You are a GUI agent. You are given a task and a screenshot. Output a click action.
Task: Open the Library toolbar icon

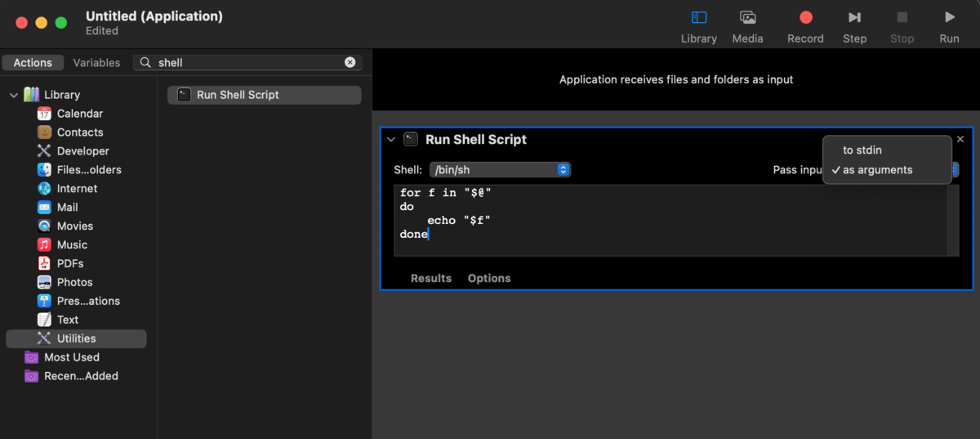pos(699,17)
